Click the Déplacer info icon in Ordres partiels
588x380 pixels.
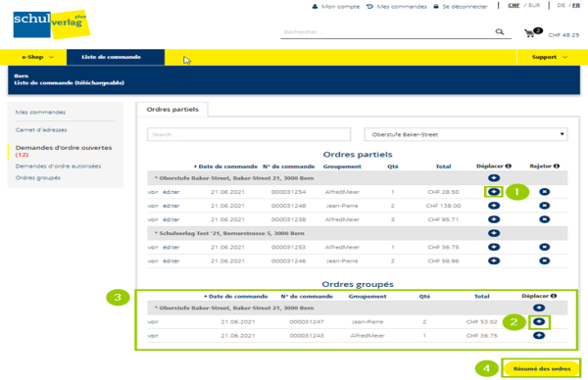(508, 166)
